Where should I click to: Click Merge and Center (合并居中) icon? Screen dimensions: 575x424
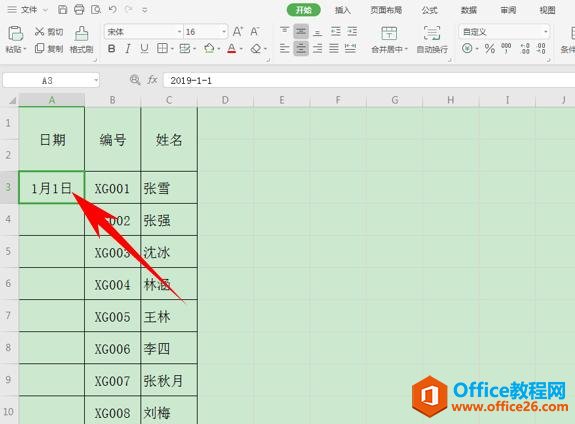[389, 33]
